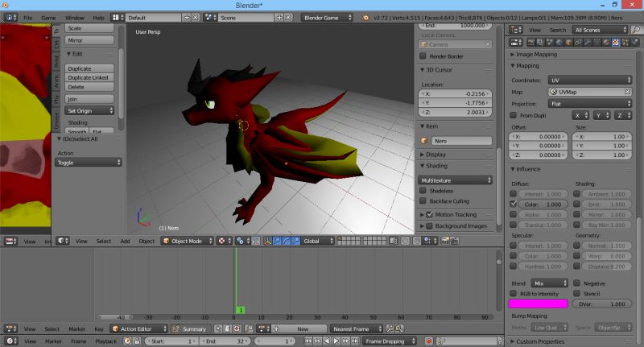
Task: Open the Object constraints chain-link tab
Action: [x=578, y=43]
